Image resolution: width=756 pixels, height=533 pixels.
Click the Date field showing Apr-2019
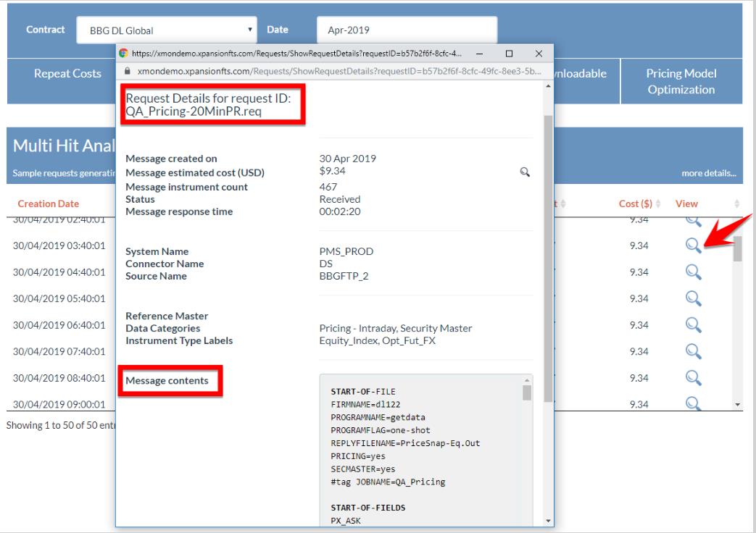[407, 30]
